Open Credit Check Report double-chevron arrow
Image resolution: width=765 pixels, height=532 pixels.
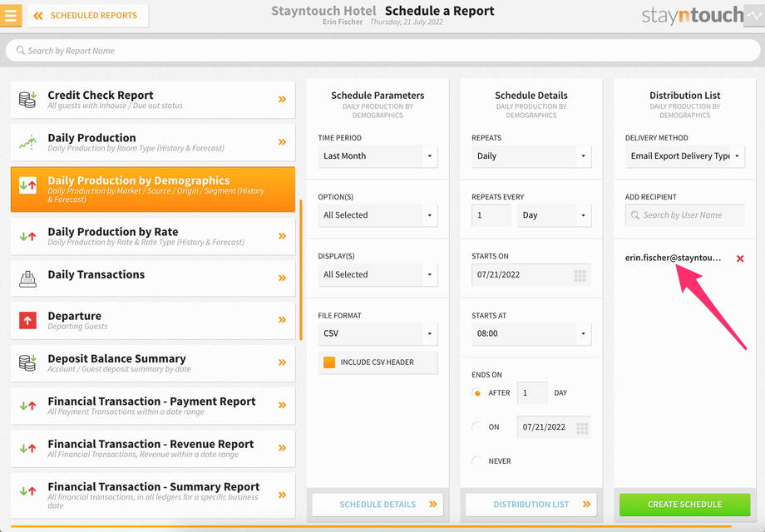click(282, 100)
